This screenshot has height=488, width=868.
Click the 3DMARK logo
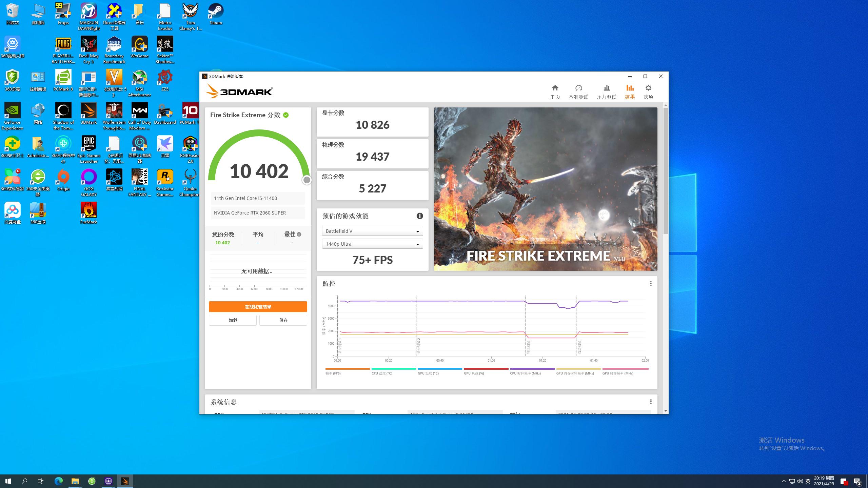pyautogui.click(x=239, y=91)
